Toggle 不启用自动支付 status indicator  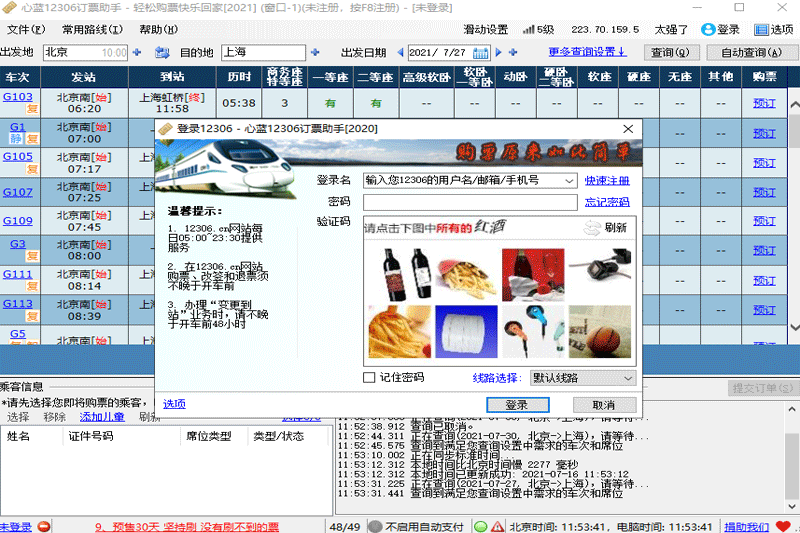click(375, 527)
